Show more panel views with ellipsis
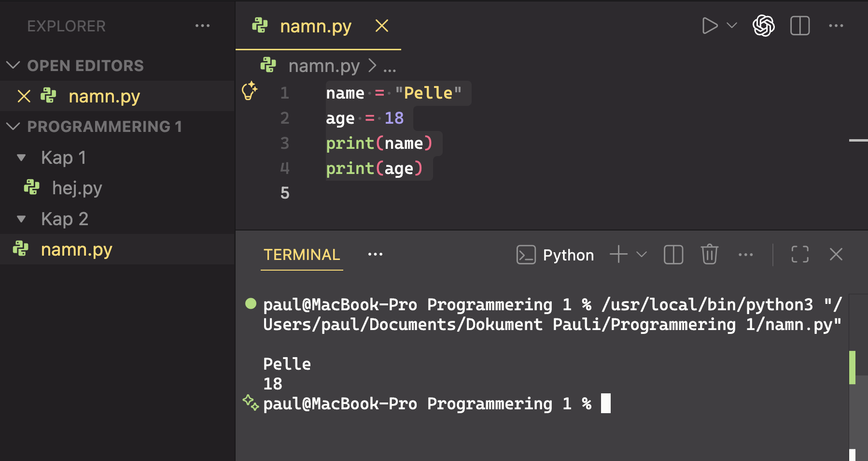Viewport: 868px width, 461px height. click(x=375, y=254)
